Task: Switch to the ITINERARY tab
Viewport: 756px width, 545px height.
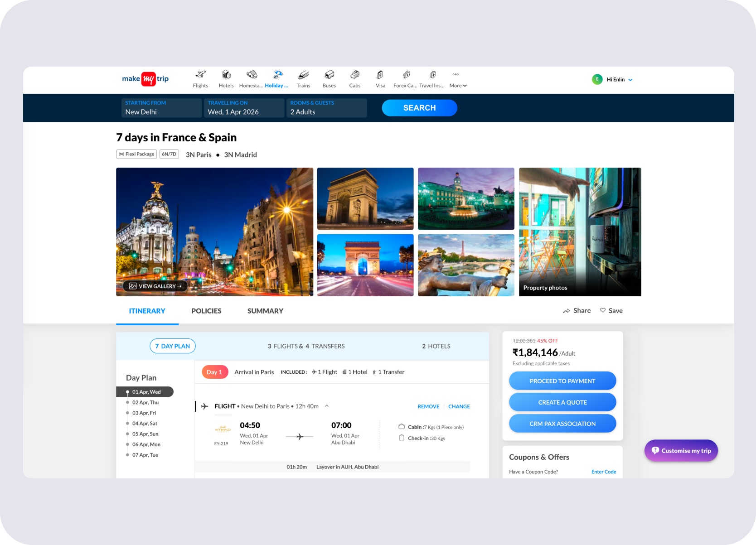Action: point(147,311)
